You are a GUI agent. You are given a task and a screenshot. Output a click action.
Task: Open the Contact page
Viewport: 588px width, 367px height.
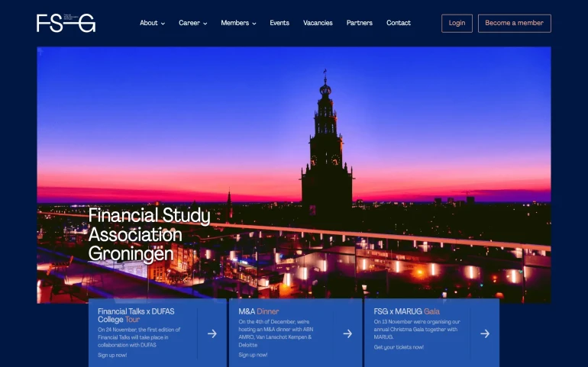399,23
